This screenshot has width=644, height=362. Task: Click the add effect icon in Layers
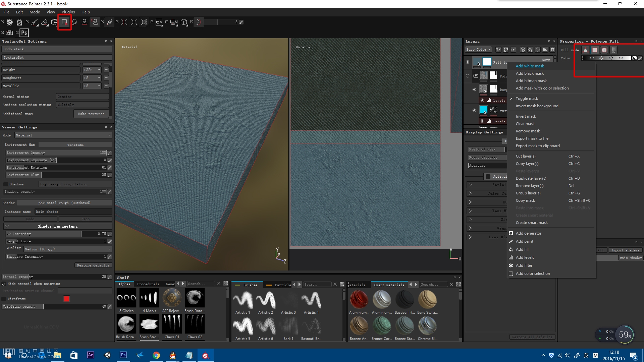tap(498, 50)
